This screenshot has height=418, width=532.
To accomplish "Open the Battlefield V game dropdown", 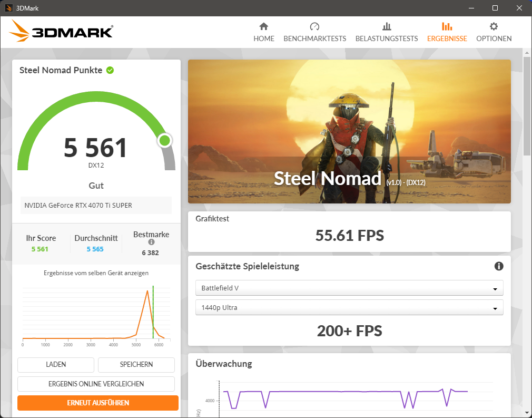I will (349, 288).
